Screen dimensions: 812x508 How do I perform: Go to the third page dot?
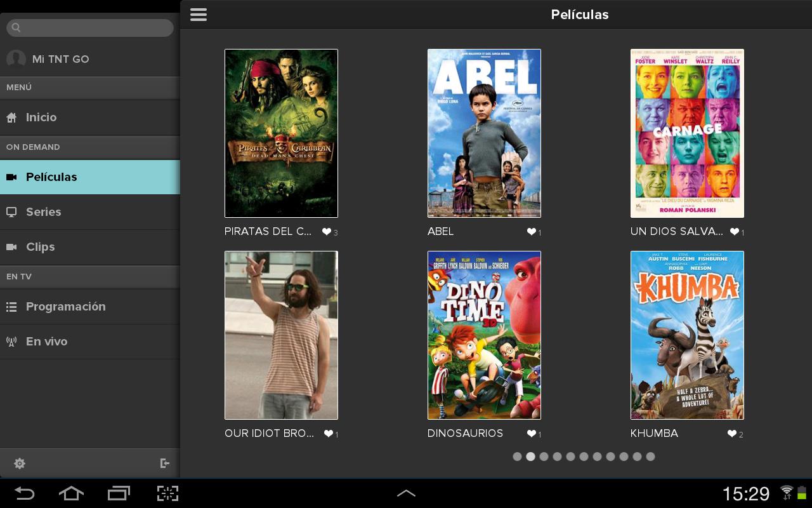tap(544, 457)
